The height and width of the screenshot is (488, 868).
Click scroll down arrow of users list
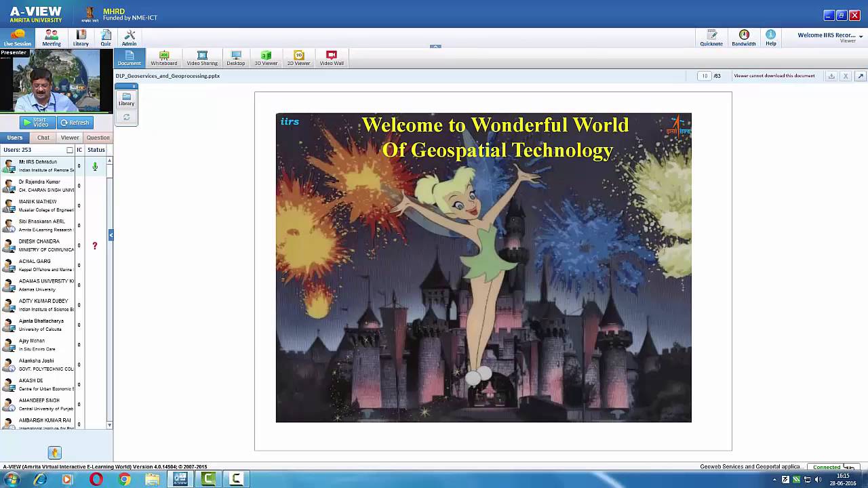tap(110, 425)
